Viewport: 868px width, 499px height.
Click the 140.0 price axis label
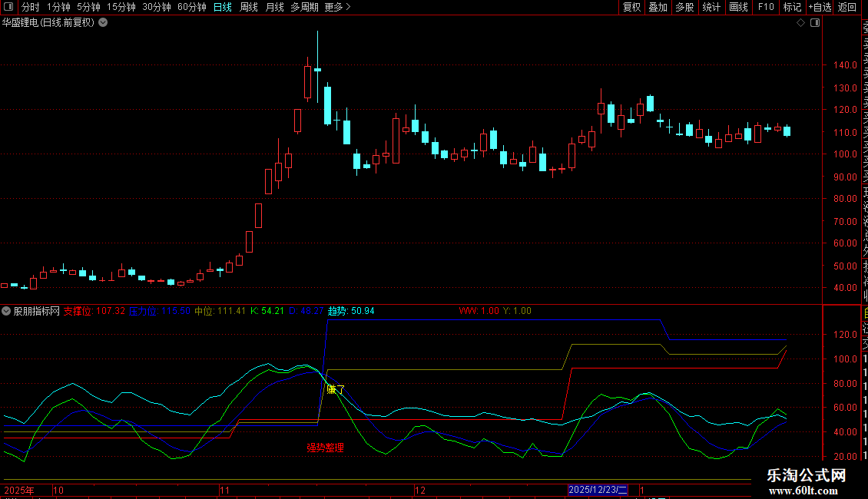[845, 64]
